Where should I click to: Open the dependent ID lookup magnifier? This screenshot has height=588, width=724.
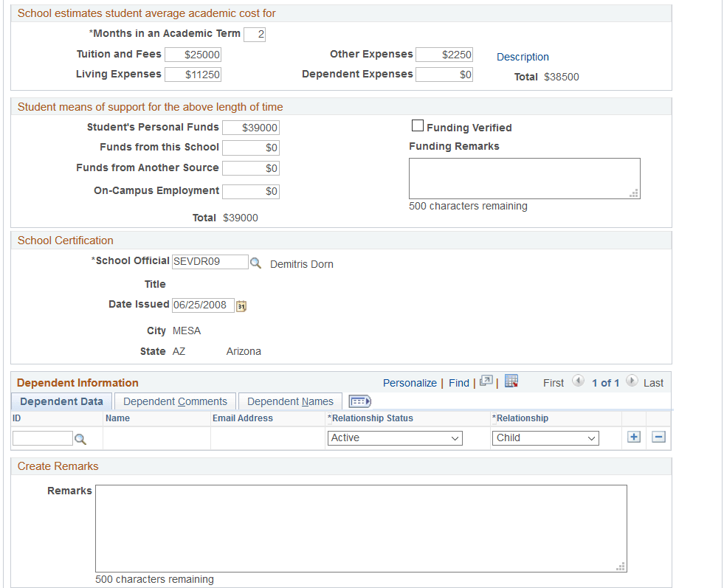[x=81, y=437]
